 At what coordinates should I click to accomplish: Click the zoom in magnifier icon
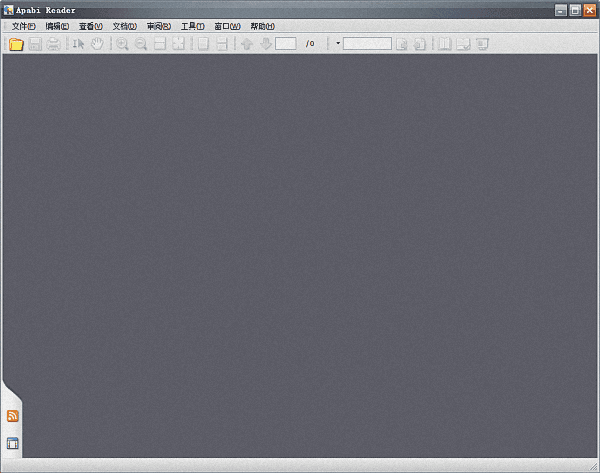pyautogui.click(x=122, y=44)
